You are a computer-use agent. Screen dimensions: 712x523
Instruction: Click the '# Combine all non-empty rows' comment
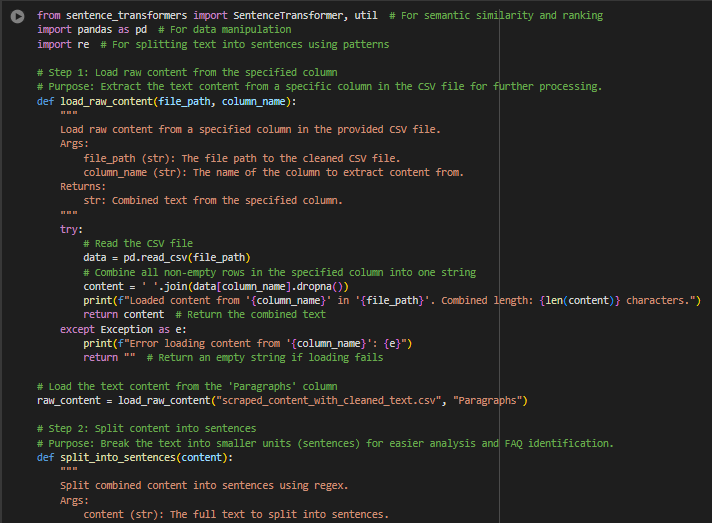point(279,272)
